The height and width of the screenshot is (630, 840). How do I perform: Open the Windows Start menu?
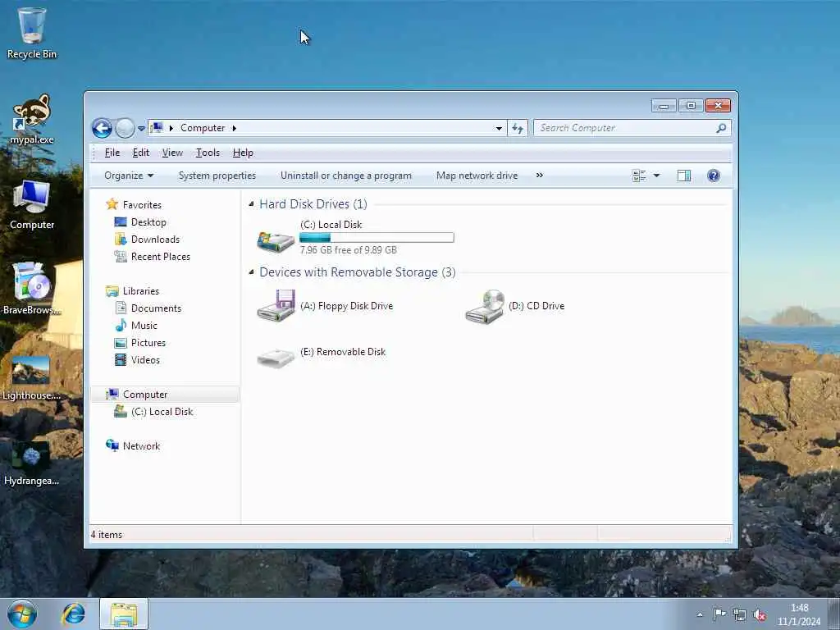pyautogui.click(x=22, y=614)
